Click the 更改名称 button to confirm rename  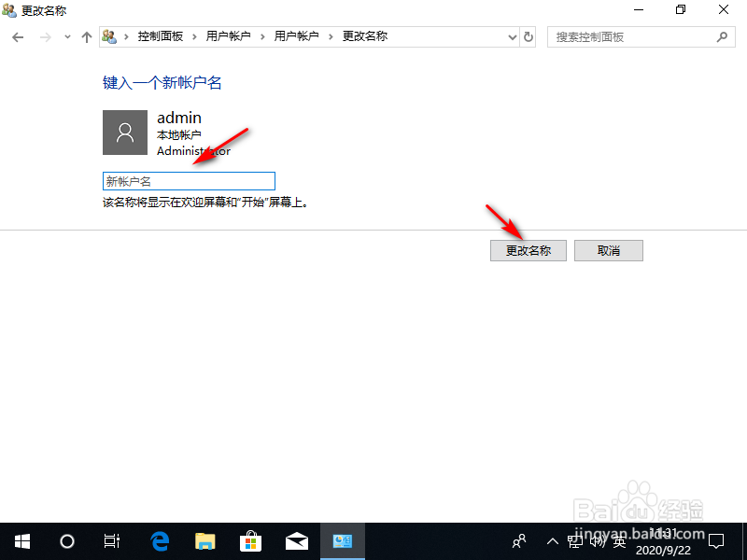click(528, 250)
